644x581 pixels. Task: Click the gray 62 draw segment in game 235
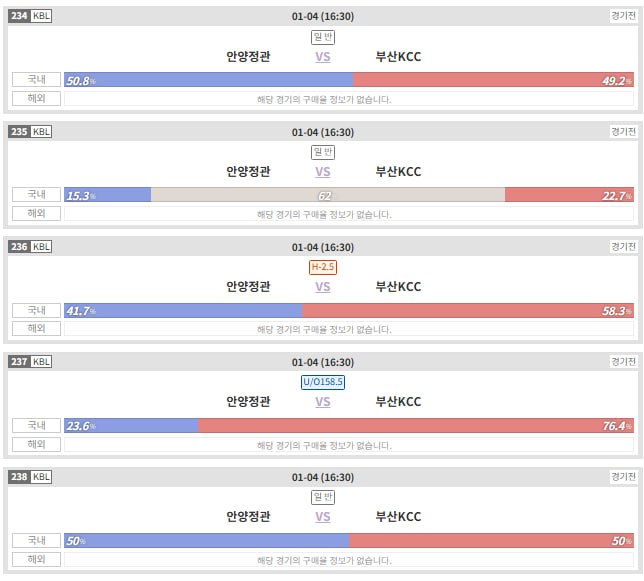point(327,195)
